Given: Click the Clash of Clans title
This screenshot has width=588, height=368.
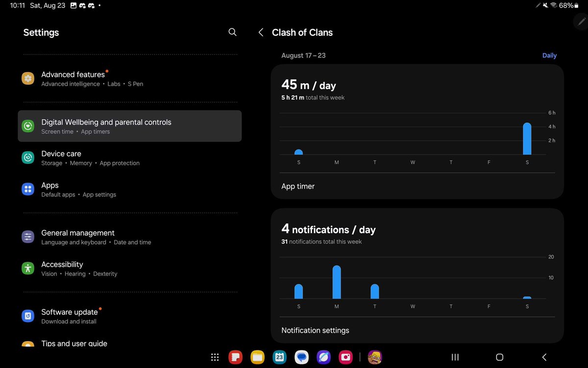Looking at the screenshot, I should point(302,32).
